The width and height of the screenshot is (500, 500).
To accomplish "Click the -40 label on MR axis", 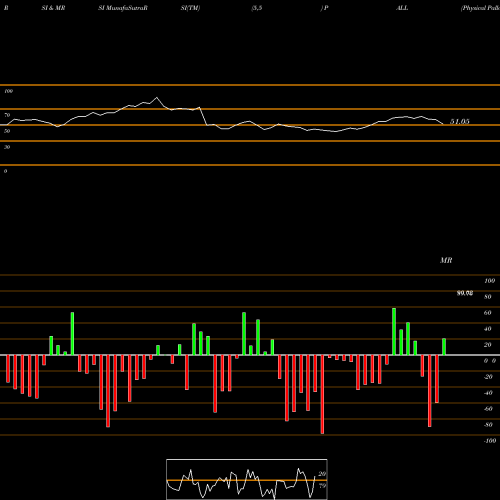I will (x=488, y=393).
